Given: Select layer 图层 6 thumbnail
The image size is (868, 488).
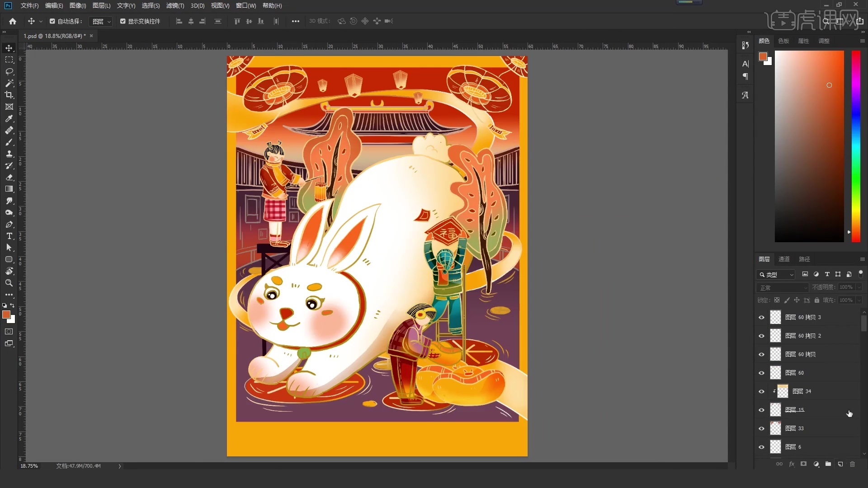Looking at the screenshot, I should [x=776, y=447].
